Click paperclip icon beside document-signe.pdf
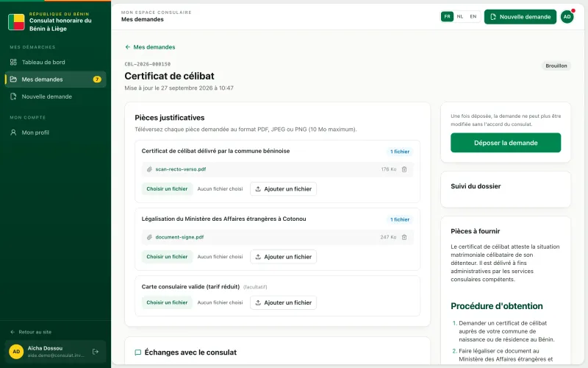Viewport: 588px width, 368px height. 149,237
